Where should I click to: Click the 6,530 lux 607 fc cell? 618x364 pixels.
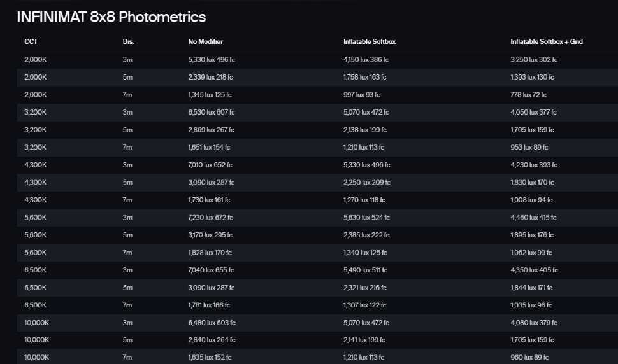click(211, 113)
